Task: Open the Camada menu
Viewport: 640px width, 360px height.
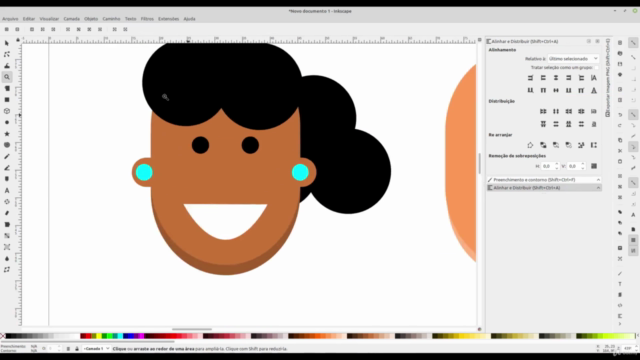Action: coord(71,19)
